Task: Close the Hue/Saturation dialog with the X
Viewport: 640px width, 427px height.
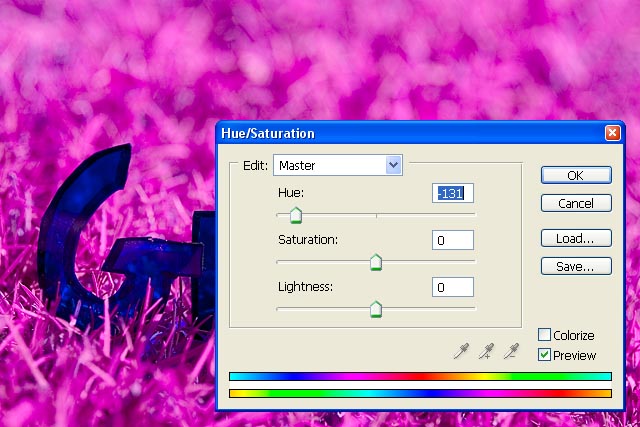Action: pos(612,133)
